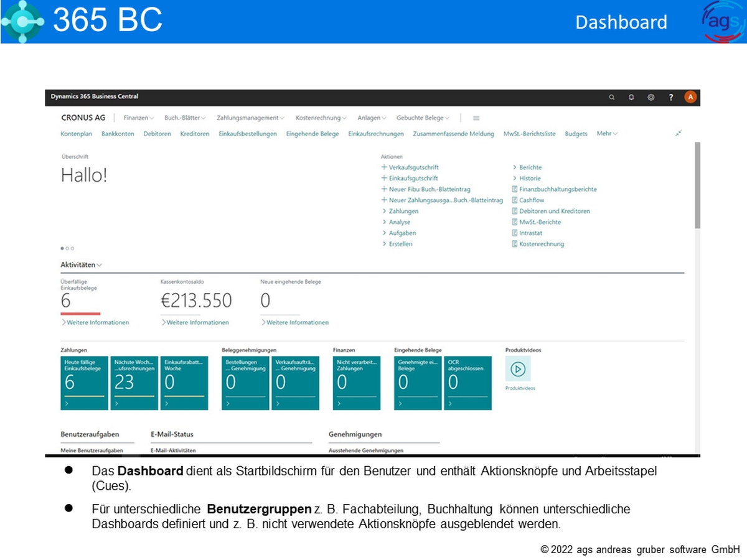Open the Buch.-Blätter dropdown menu
747x560 pixels.
186,118
